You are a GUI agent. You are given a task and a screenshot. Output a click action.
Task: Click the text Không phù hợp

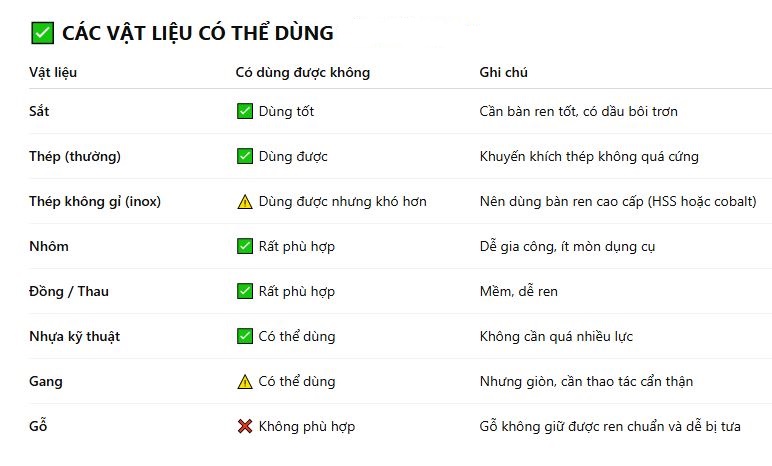pyautogui.click(x=307, y=427)
